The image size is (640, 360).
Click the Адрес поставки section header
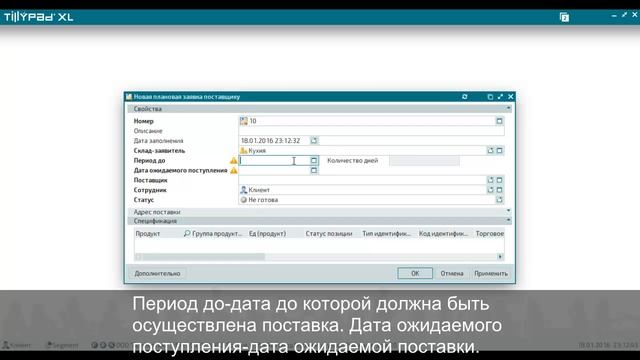(x=320, y=212)
